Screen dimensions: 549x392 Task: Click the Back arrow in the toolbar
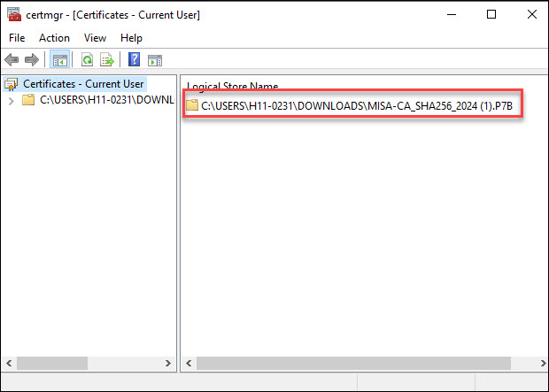tap(12, 60)
